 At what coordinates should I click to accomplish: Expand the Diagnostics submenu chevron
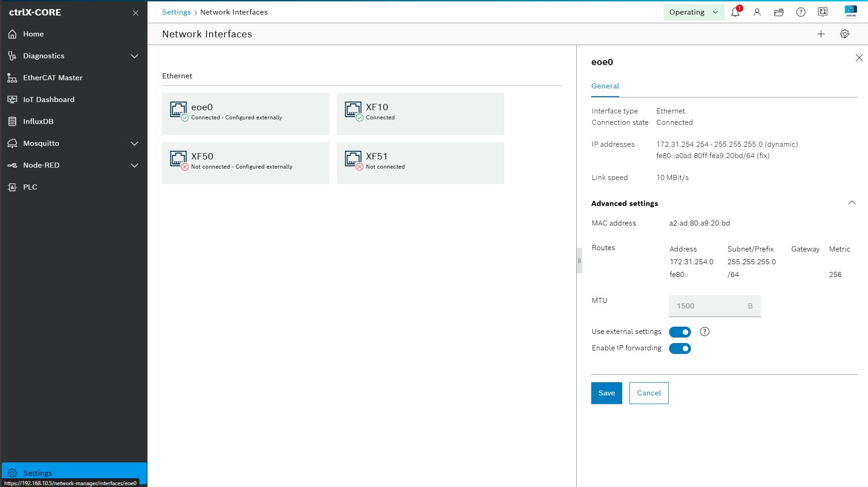[x=134, y=56]
